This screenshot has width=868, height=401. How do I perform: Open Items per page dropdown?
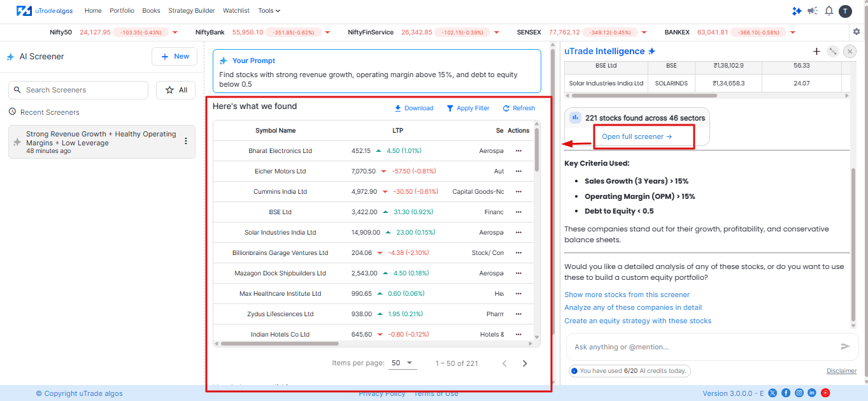point(402,363)
